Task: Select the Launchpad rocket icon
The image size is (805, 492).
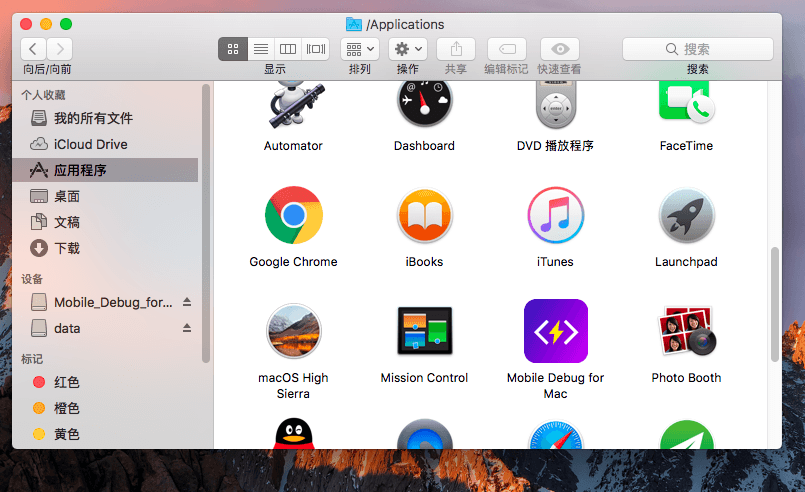Action: [686, 216]
